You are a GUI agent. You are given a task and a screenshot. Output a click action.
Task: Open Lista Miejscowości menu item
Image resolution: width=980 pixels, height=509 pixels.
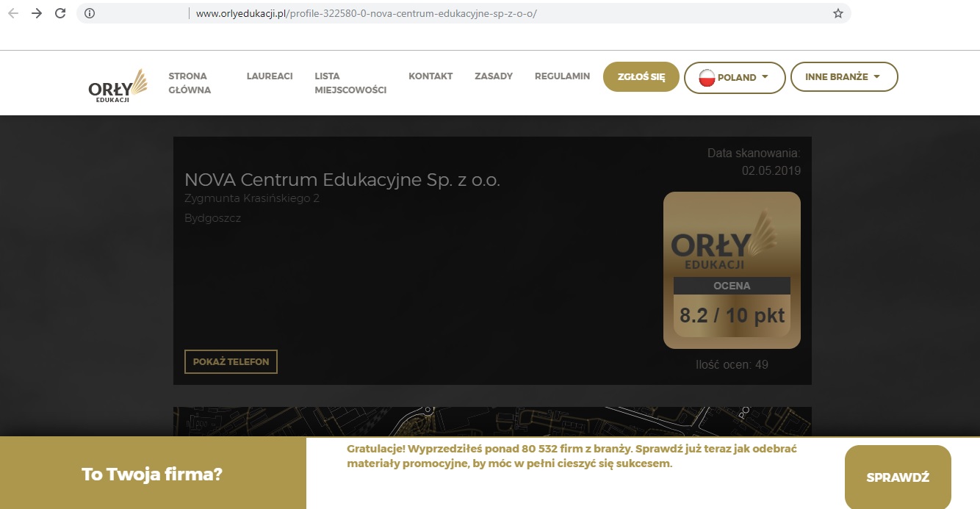click(350, 83)
